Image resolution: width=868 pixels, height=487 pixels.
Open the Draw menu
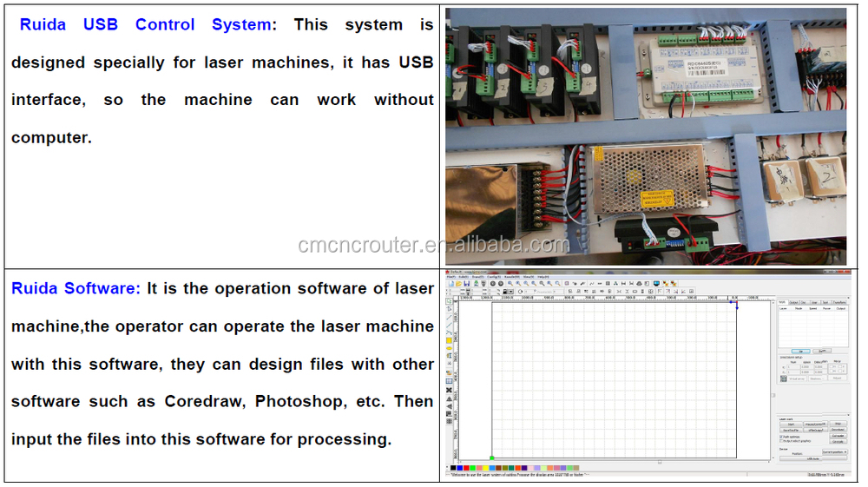[x=477, y=277]
